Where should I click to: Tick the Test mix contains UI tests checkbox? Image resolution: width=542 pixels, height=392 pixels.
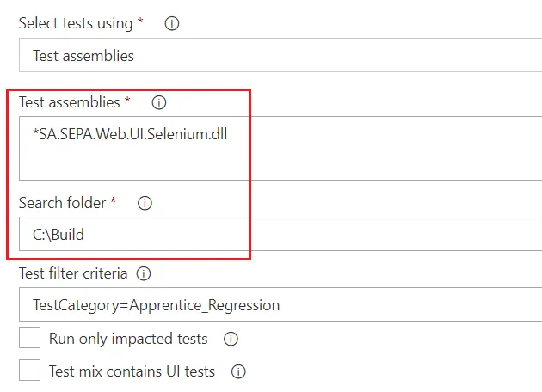click(30, 371)
